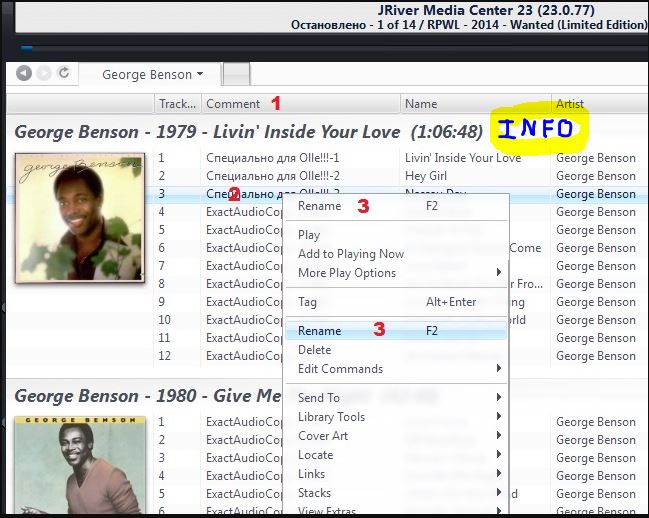Sort by the Name column header
Viewport: 649px width, 518px height.
tap(475, 103)
